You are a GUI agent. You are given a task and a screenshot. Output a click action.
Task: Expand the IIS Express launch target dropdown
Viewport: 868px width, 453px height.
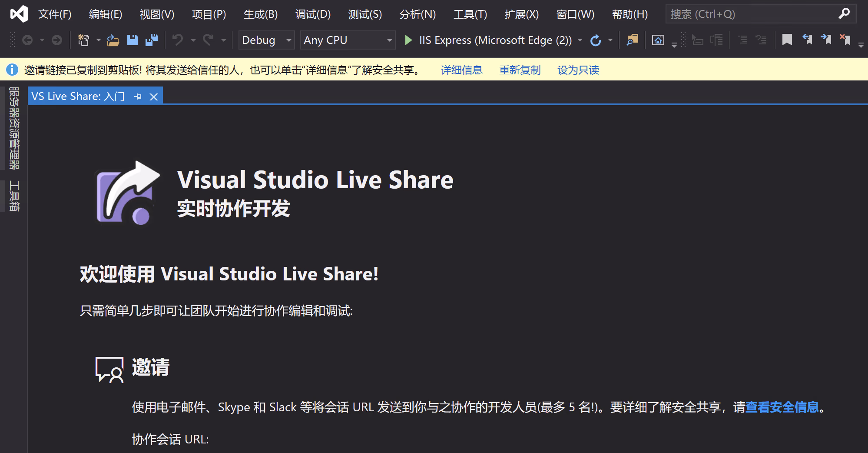point(580,40)
